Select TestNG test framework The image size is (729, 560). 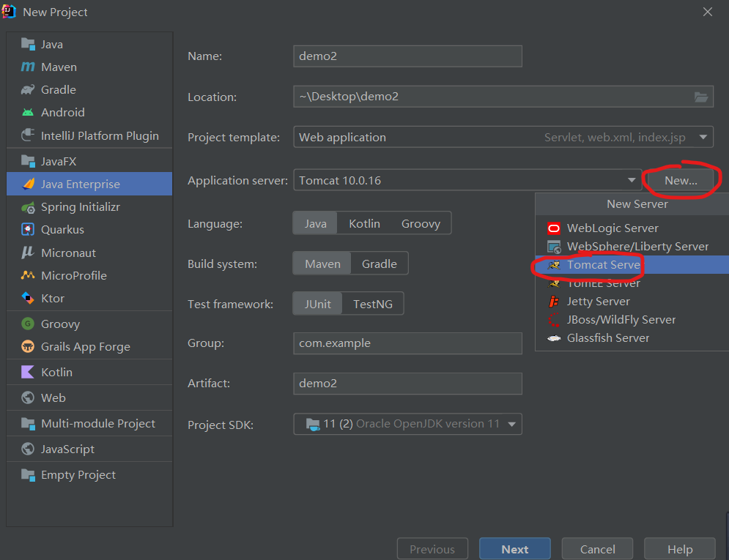coord(373,304)
